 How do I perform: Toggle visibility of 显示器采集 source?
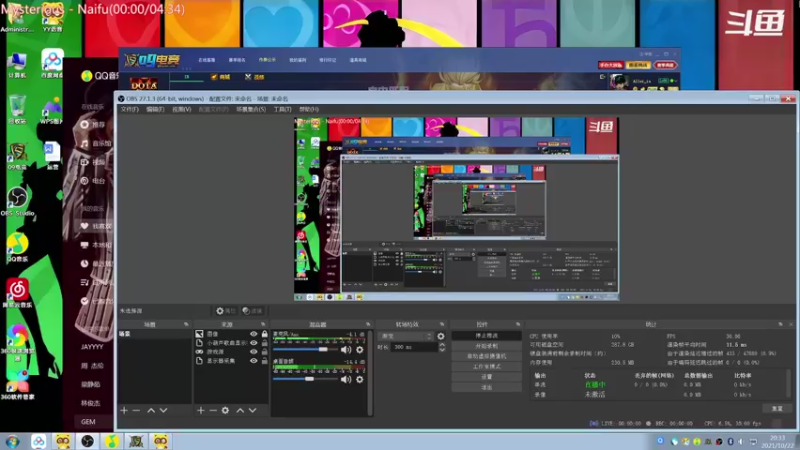pos(254,361)
